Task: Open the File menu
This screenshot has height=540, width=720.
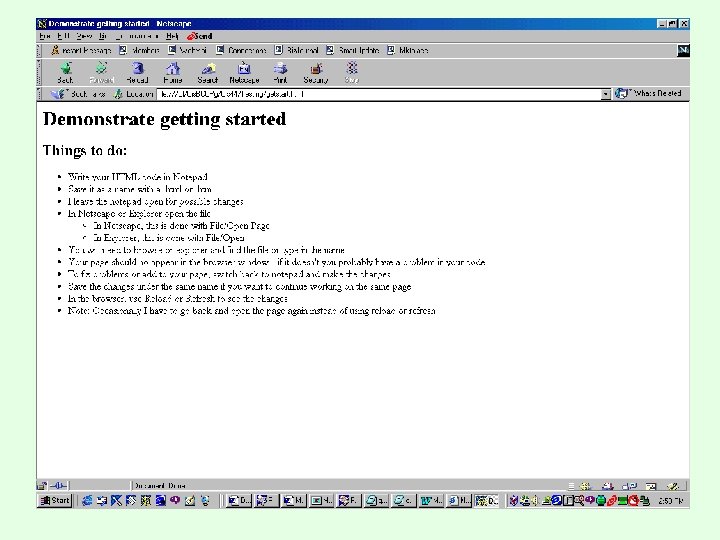Action: 45,36
